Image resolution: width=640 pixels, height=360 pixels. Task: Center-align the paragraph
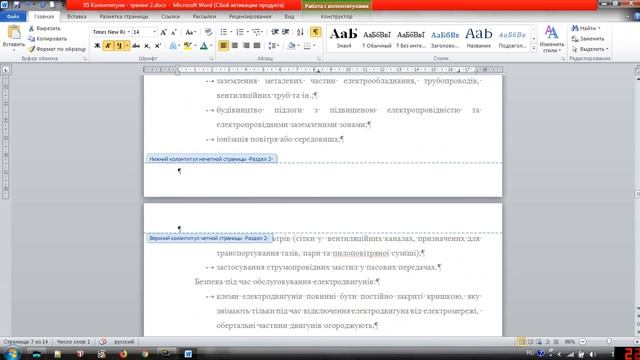(235, 46)
